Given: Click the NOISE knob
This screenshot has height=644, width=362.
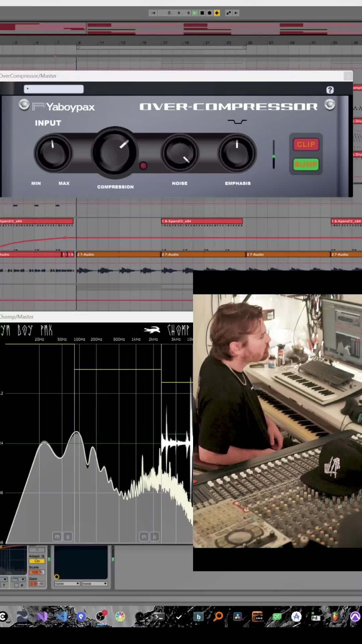Looking at the screenshot, I should pyautogui.click(x=180, y=153).
